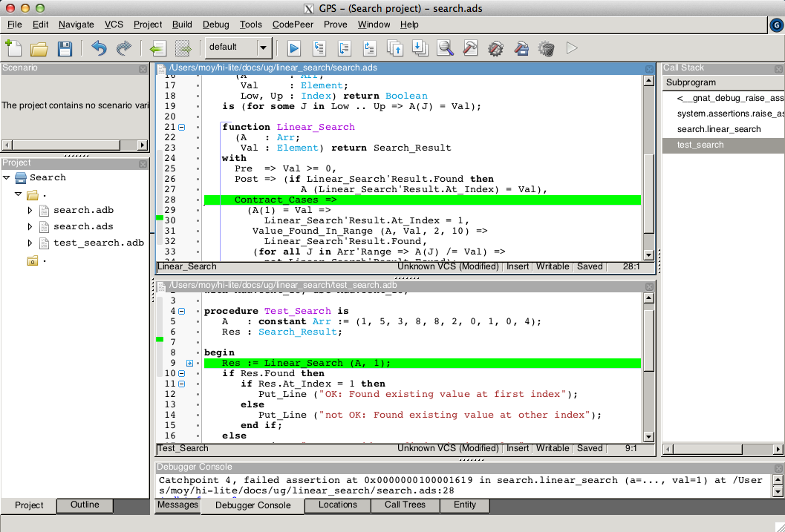Create a new file with toolbar icon
Viewport: 785px width, 532px height.
13,48
